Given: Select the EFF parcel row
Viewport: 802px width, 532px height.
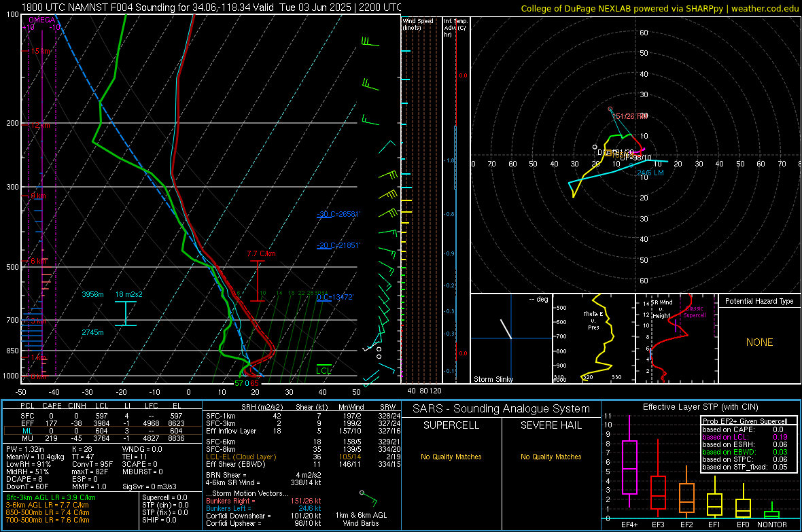Looking at the screenshot, I should [x=101, y=423].
